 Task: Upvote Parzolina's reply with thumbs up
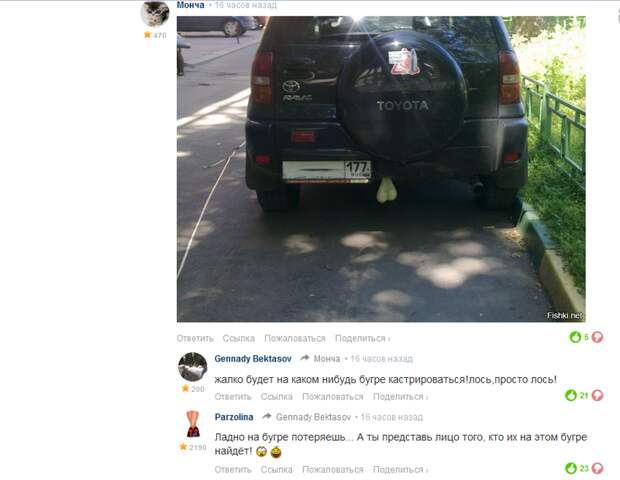coord(571,468)
